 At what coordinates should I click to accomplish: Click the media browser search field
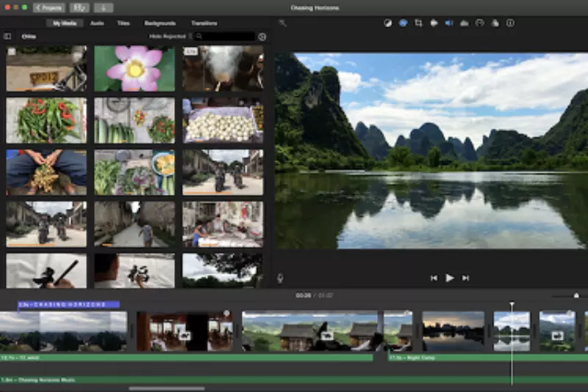point(225,36)
